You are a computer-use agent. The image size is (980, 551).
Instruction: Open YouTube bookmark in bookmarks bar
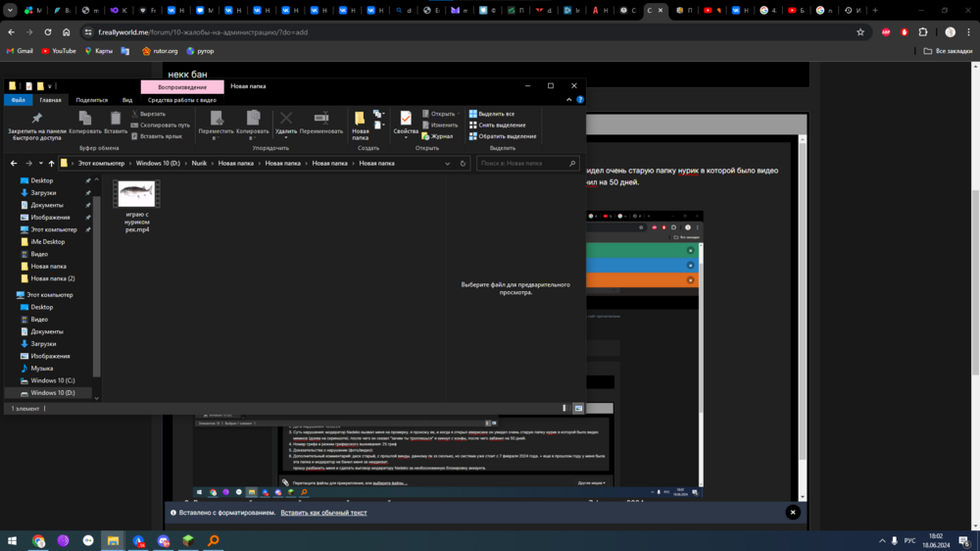(58, 51)
